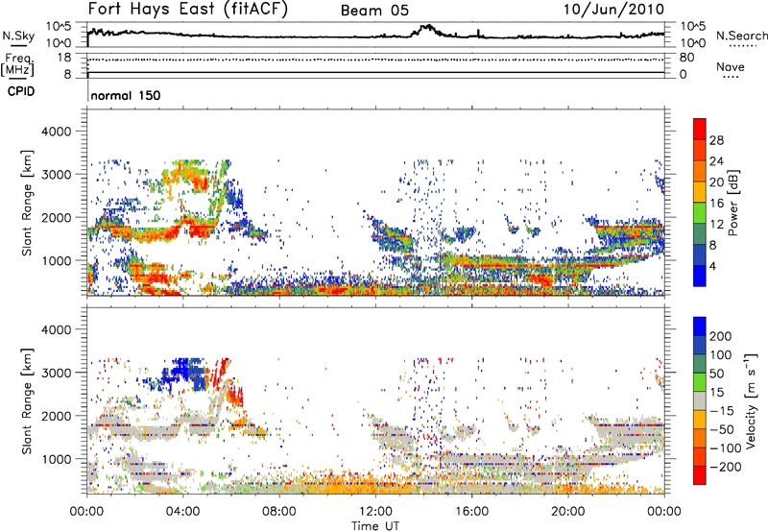Click the solid frequency line in the Freq panel
Screen dimensions: 768x532
(x=375, y=73)
